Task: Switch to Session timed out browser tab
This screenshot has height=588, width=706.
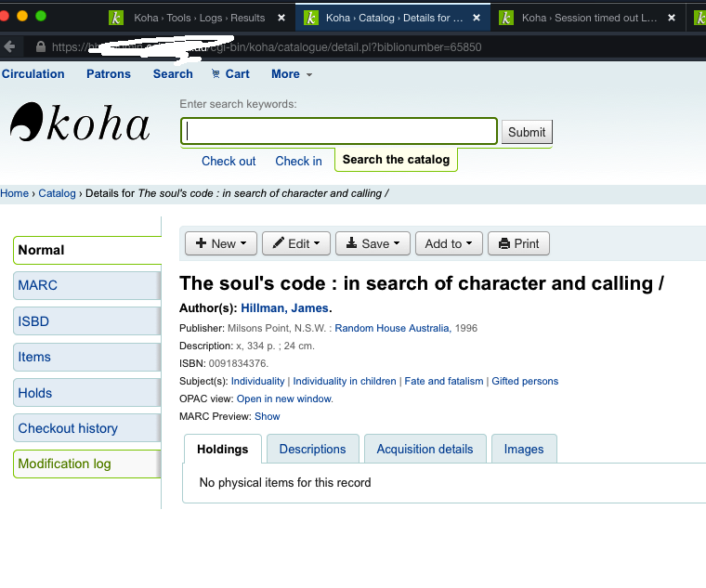Action: [587, 18]
